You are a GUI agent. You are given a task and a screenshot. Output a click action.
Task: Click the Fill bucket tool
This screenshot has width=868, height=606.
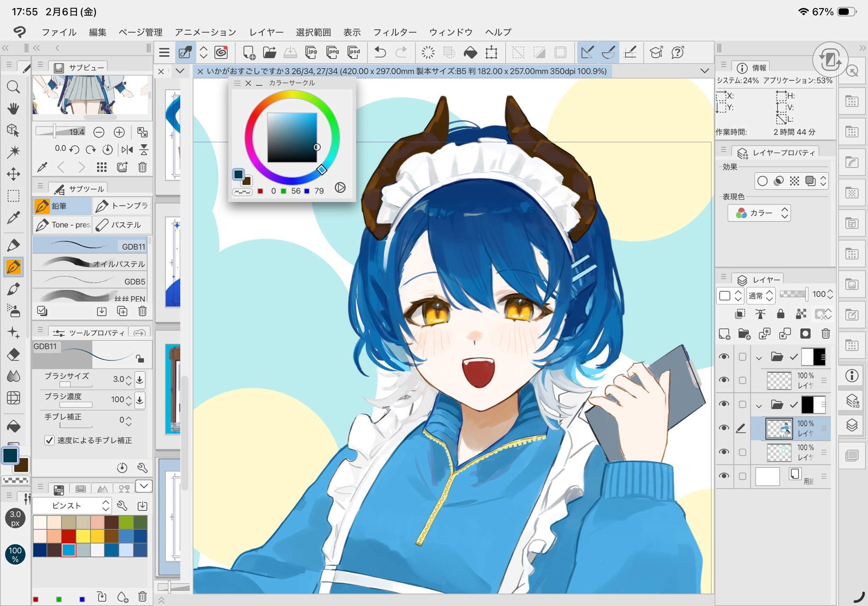[13, 426]
